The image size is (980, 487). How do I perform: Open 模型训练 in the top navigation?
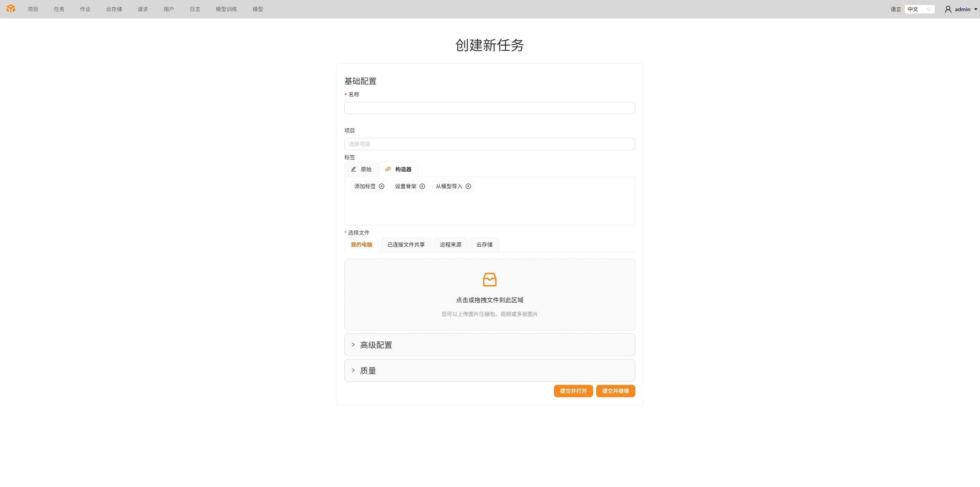pos(226,9)
